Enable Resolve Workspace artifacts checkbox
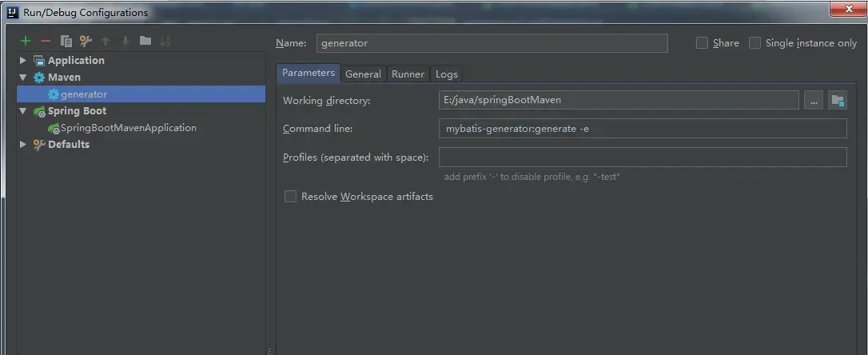This screenshot has height=355, width=868. (x=291, y=197)
